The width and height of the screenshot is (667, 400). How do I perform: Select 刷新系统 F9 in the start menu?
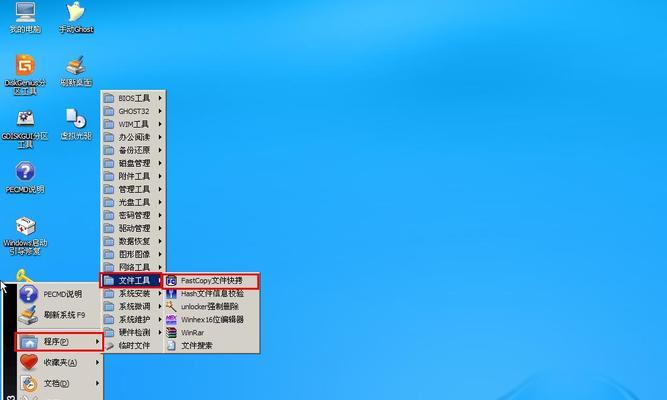[x=59, y=315]
